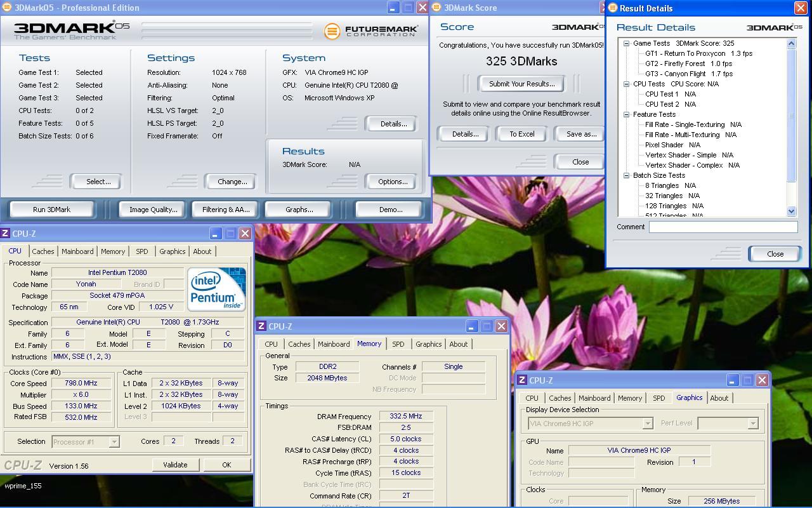This screenshot has height=508, width=812.
Task: Switch to About tab in the CPU-Z Graphics window
Action: [719, 398]
